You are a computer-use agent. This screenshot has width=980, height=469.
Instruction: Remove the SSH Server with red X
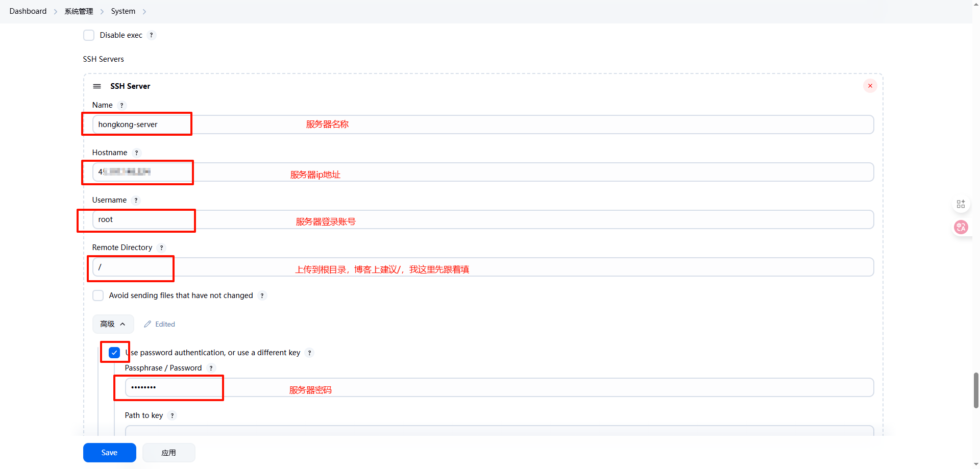[x=870, y=86]
